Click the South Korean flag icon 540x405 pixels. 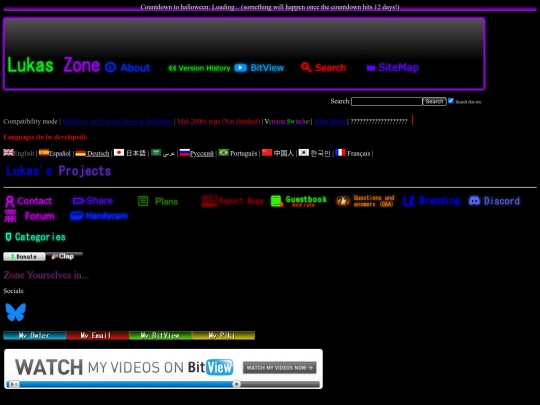(304, 152)
